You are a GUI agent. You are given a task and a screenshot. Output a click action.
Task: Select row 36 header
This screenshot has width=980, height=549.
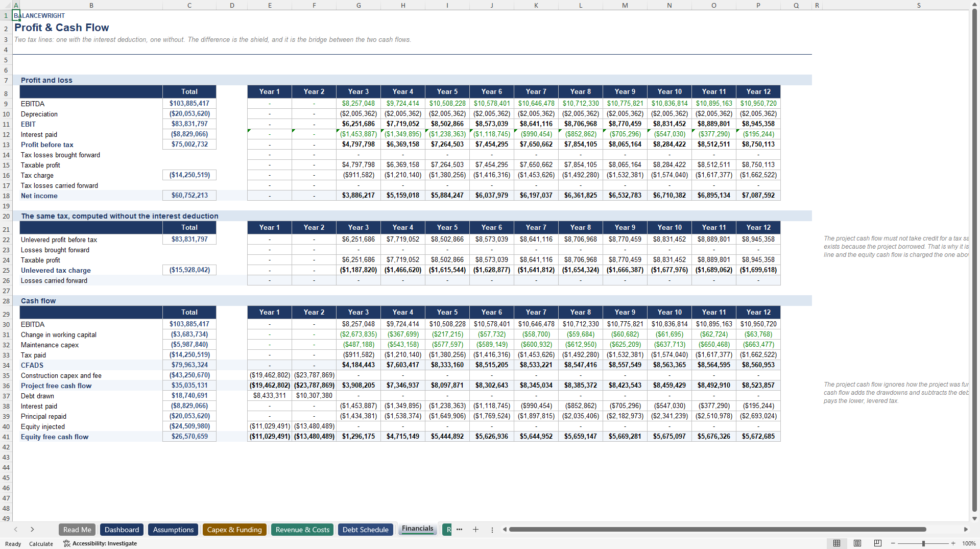pyautogui.click(x=6, y=386)
